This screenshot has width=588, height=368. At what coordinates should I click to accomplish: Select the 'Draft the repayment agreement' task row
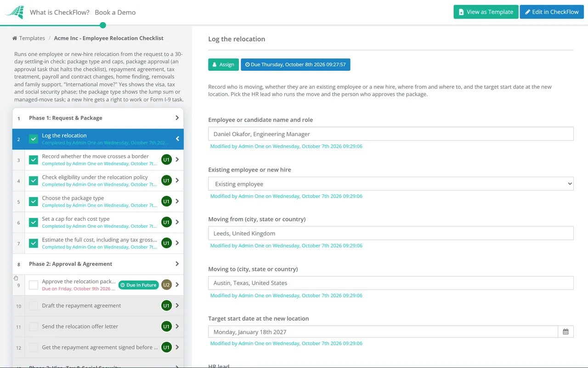pyautogui.click(x=98, y=305)
